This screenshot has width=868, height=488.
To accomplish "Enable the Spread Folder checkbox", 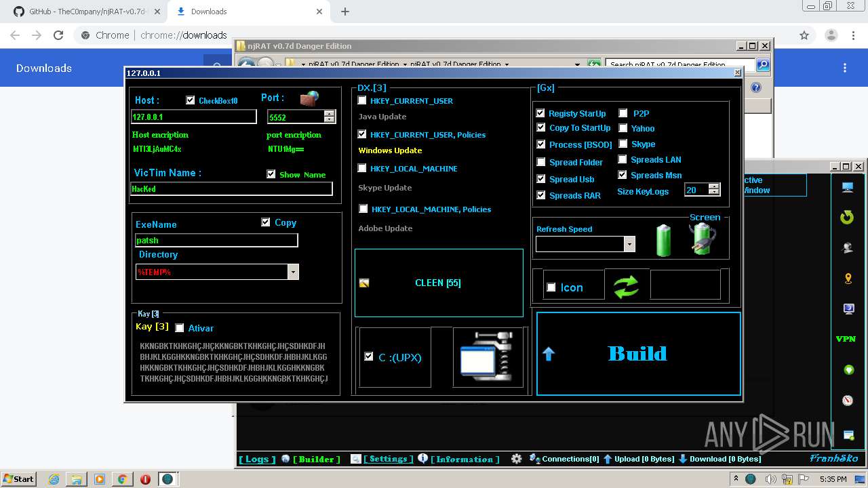I will (x=541, y=162).
